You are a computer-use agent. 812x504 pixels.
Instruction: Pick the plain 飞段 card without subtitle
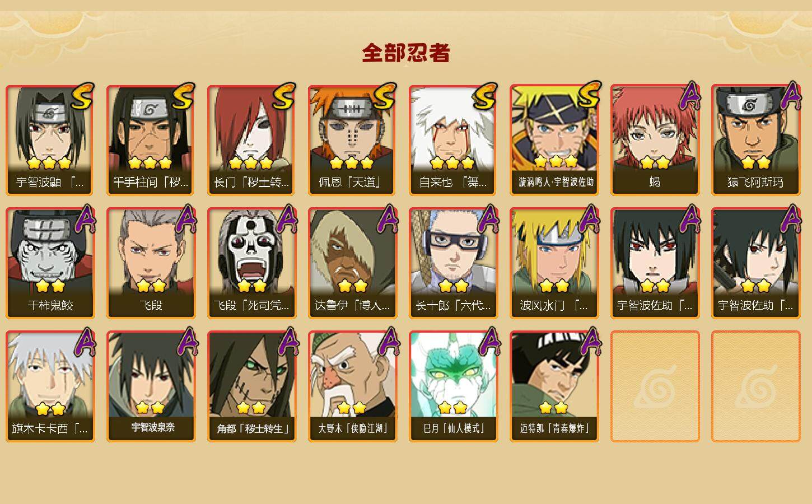151,263
